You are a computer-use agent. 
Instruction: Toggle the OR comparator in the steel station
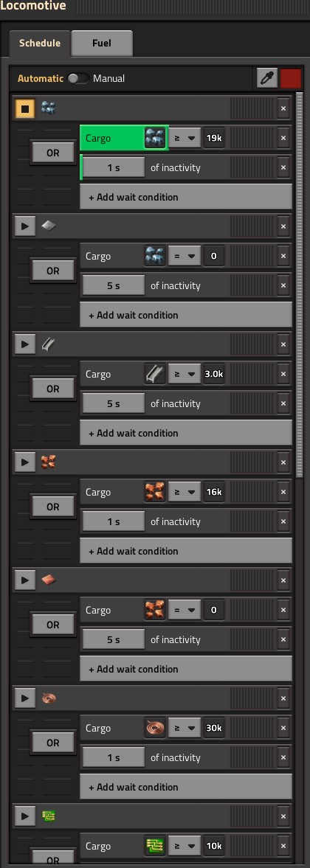52,389
